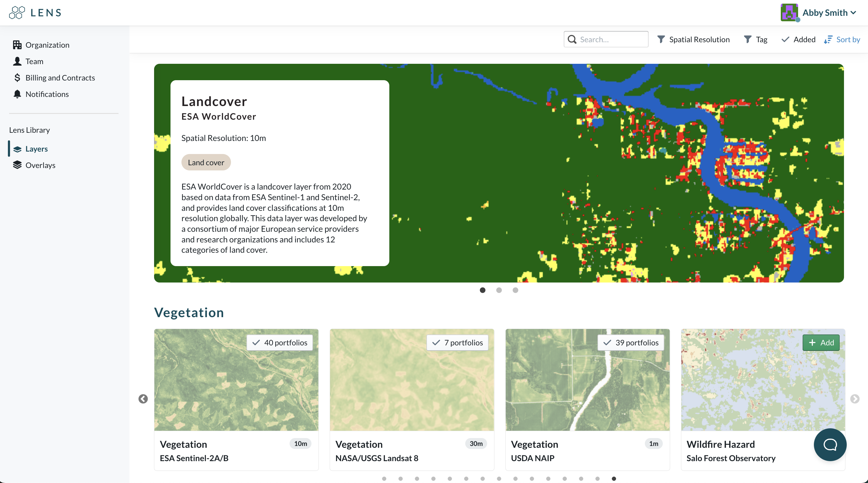Open Notifications bell in sidebar

[x=17, y=94]
